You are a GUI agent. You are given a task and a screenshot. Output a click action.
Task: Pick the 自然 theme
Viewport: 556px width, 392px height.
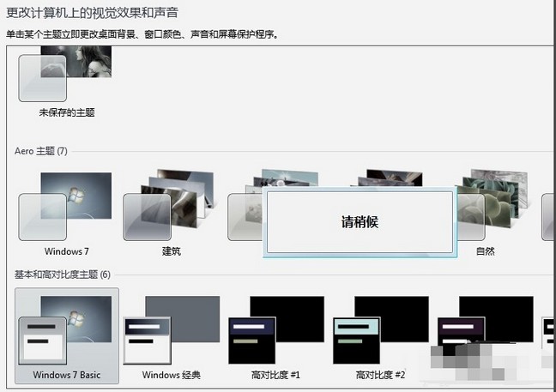(493, 205)
